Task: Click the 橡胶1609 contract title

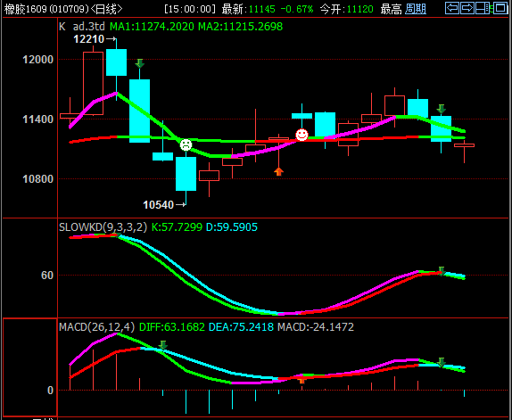Action: click(x=25, y=9)
